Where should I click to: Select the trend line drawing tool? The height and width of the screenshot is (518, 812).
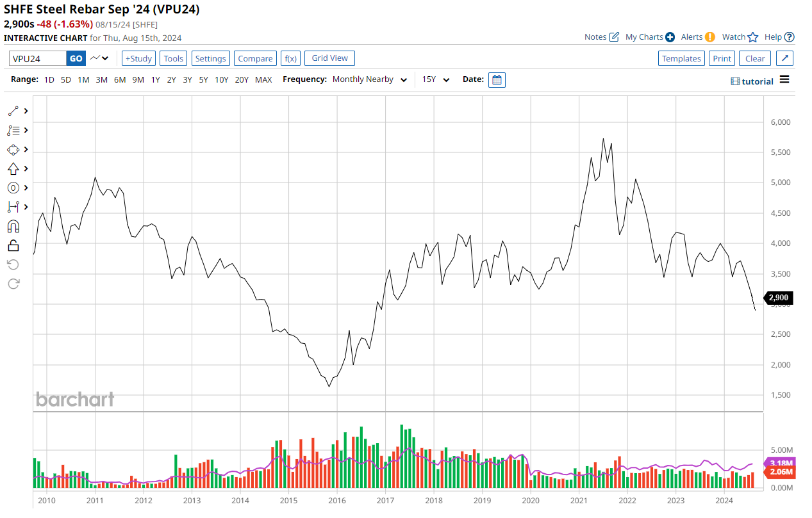coord(13,111)
